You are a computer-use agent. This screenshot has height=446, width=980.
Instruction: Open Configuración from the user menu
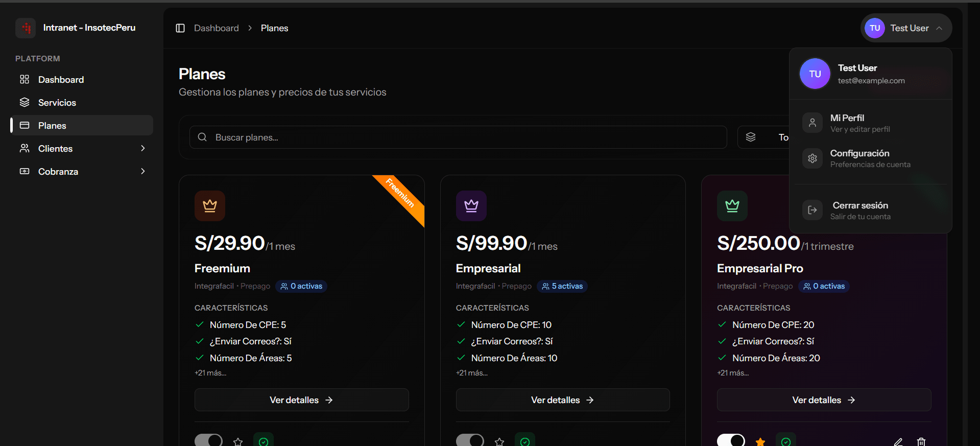coord(871,158)
